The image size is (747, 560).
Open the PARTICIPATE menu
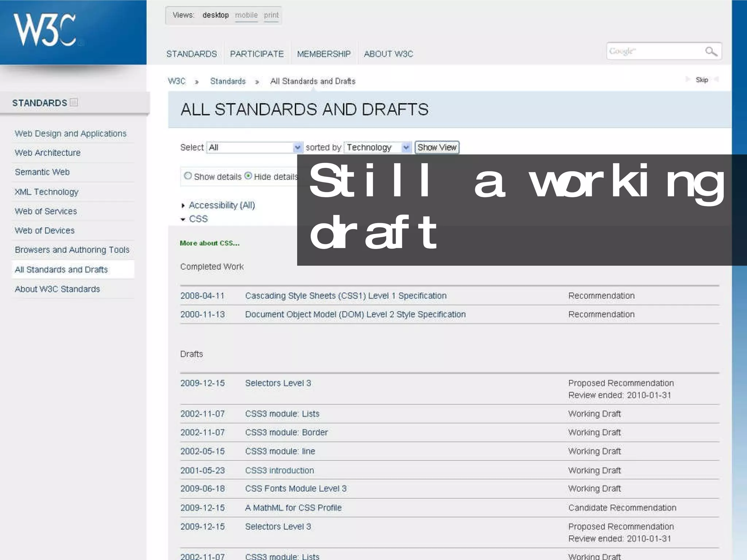[x=256, y=54]
